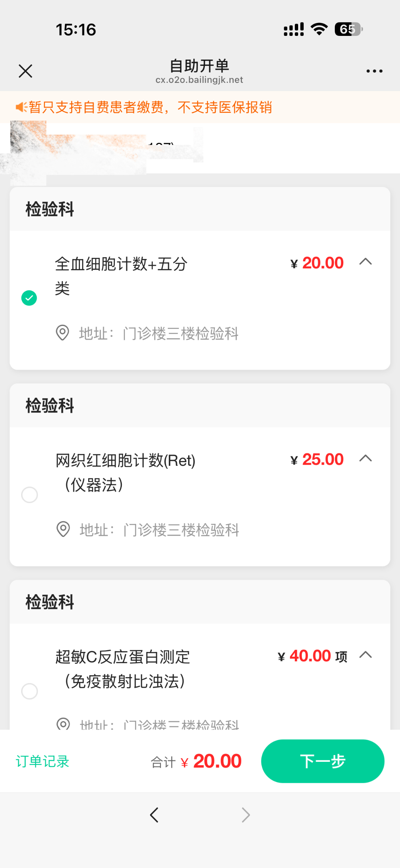The width and height of the screenshot is (400, 868).
Task: Open the three-dot more options menu
Action: 374,71
